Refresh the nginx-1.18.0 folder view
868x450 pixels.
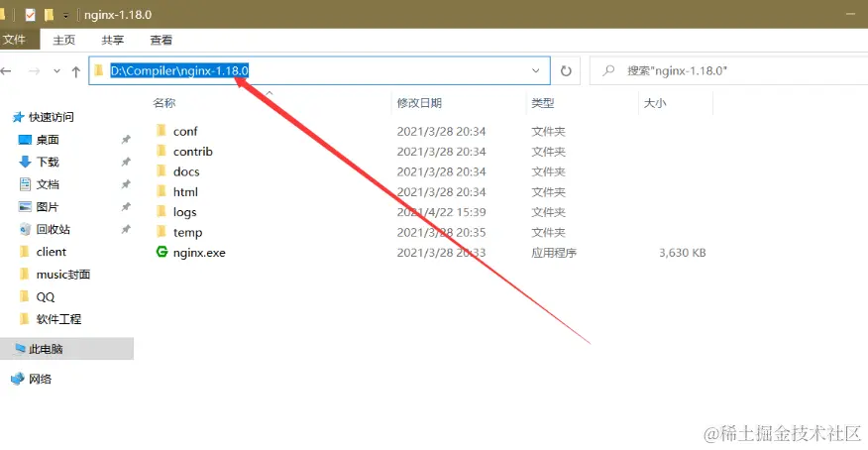click(x=566, y=70)
